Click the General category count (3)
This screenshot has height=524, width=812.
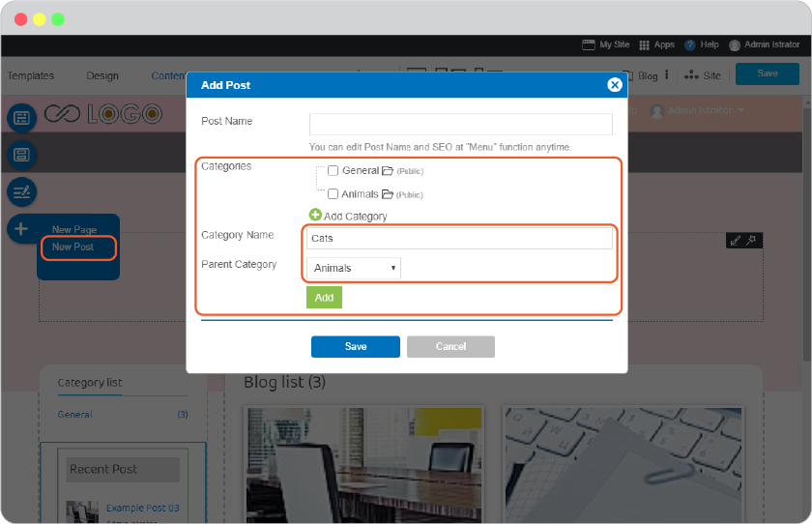point(183,414)
